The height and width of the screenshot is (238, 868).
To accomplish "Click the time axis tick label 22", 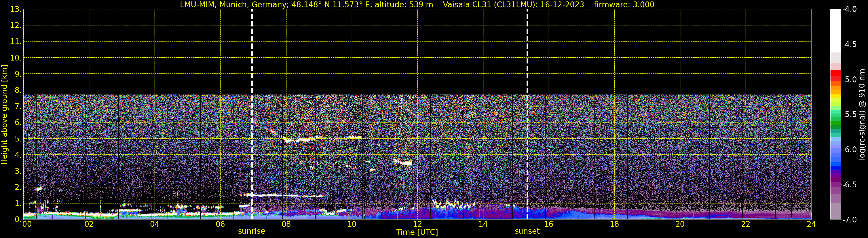I will click(746, 224).
